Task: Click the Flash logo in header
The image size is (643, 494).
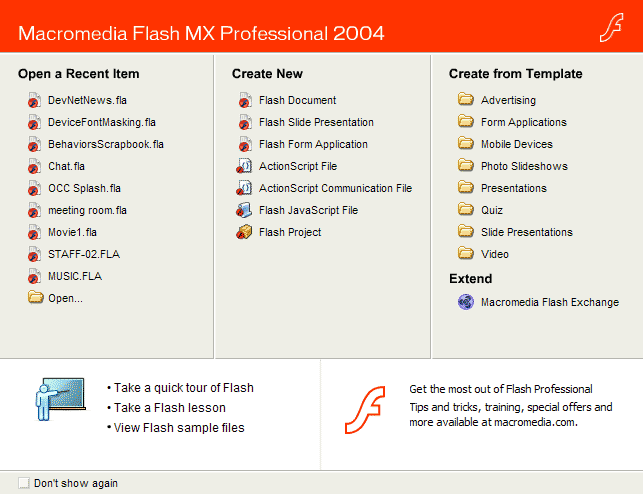Action: tap(611, 27)
